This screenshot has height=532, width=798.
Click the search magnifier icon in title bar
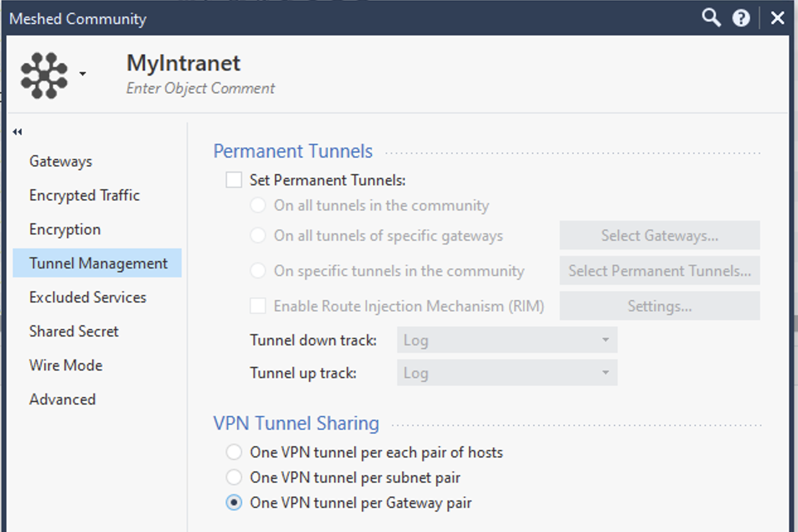click(711, 18)
